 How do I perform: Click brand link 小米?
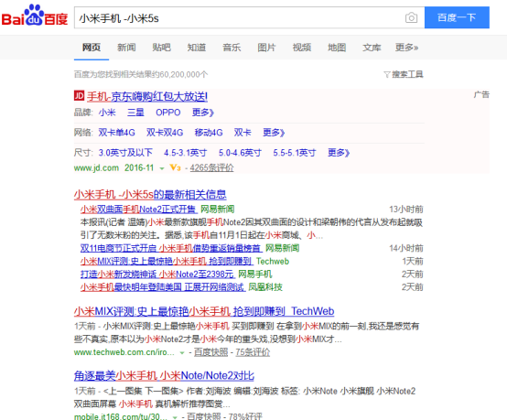pos(107,113)
